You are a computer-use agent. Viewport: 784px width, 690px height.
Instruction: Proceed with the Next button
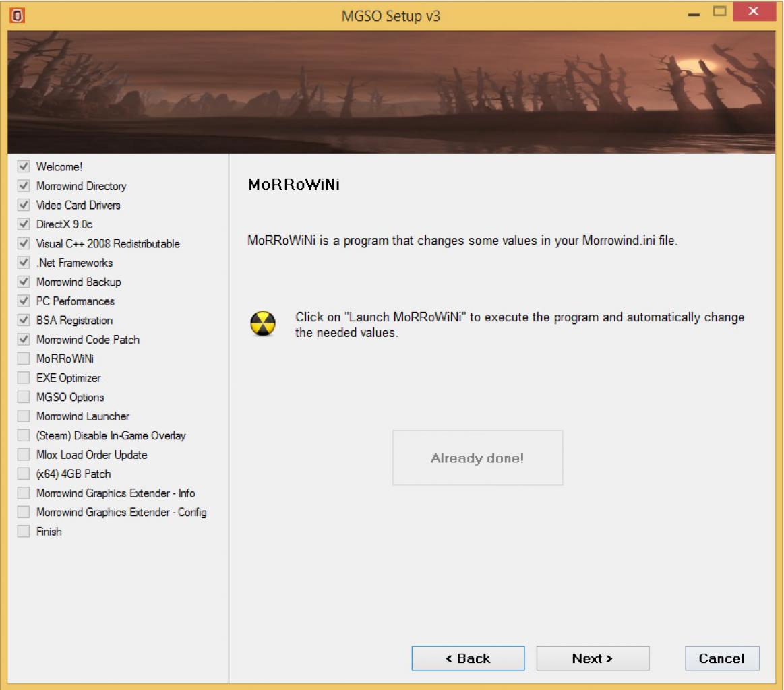pyautogui.click(x=593, y=658)
